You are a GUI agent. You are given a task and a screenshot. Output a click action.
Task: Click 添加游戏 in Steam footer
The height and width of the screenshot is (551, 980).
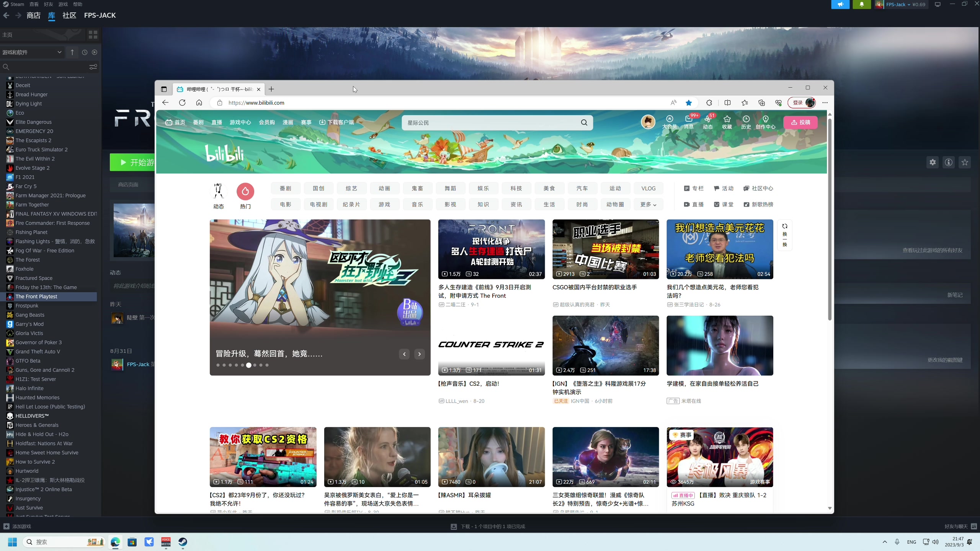click(x=17, y=527)
